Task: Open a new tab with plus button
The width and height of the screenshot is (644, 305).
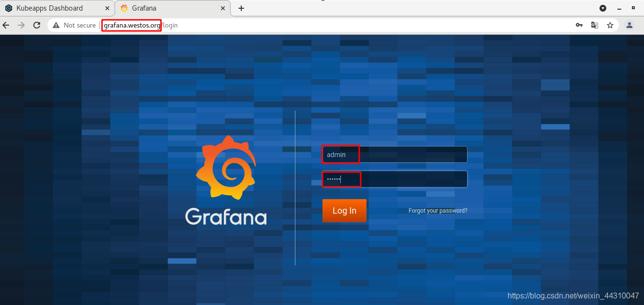Action: [x=241, y=8]
